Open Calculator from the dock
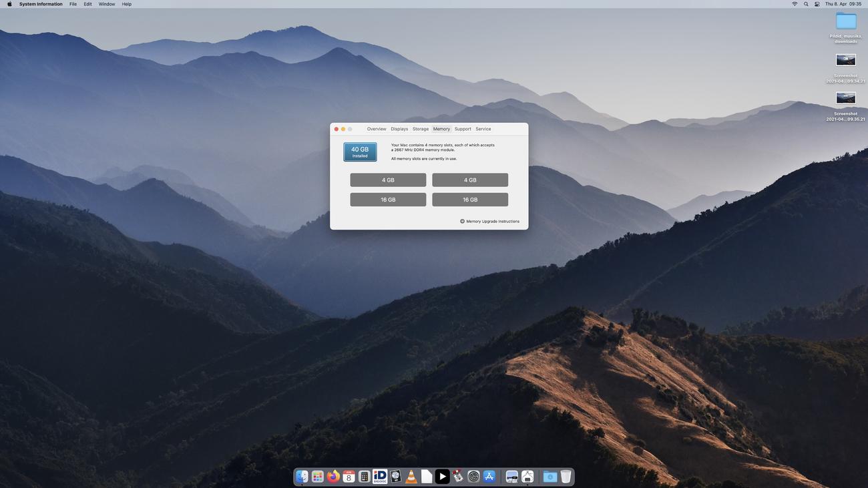Image resolution: width=868 pixels, height=488 pixels. 364,477
